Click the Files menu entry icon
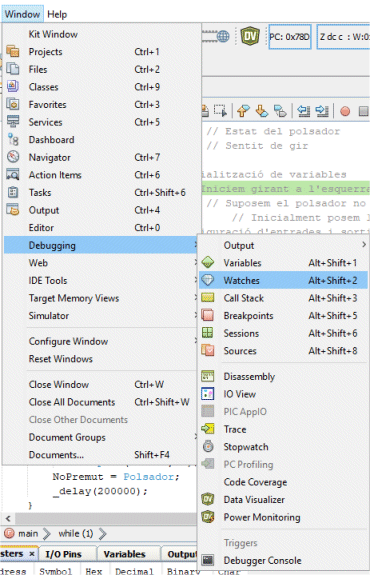 pos(13,69)
